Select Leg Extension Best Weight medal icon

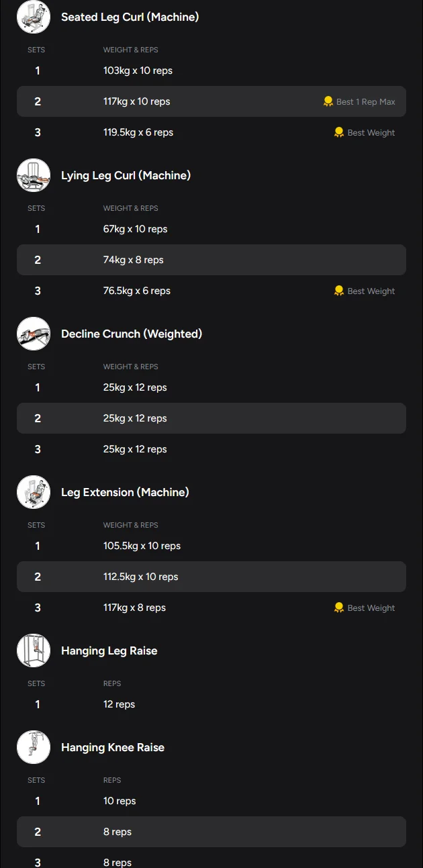coord(339,608)
